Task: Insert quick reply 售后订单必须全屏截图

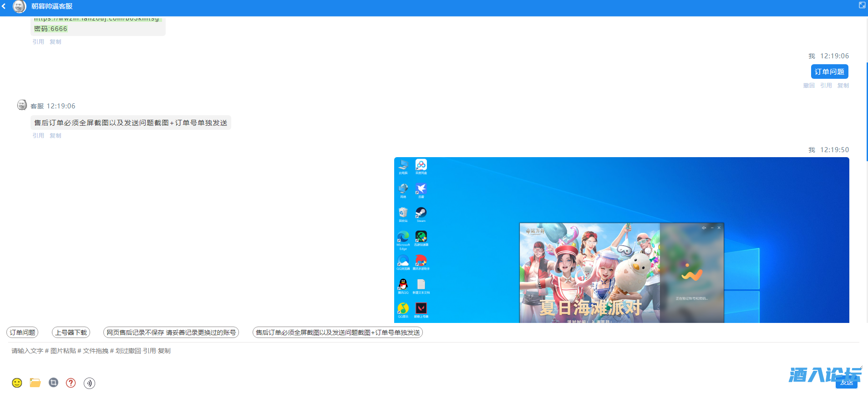Action: pos(338,333)
